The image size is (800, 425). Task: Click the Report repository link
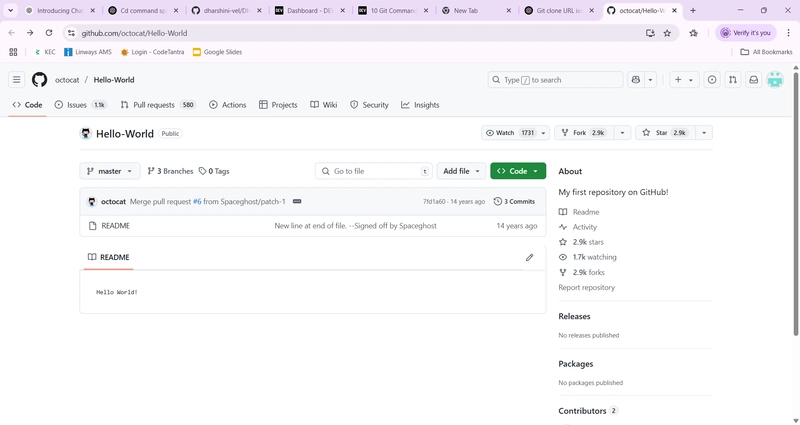click(586, 287)
